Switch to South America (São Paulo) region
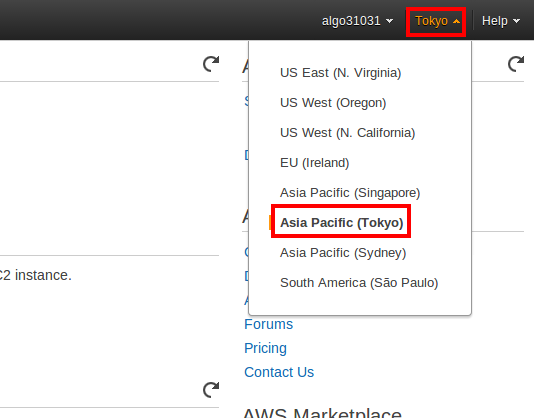This screenshot has width=534, height=418. (359, 283)
